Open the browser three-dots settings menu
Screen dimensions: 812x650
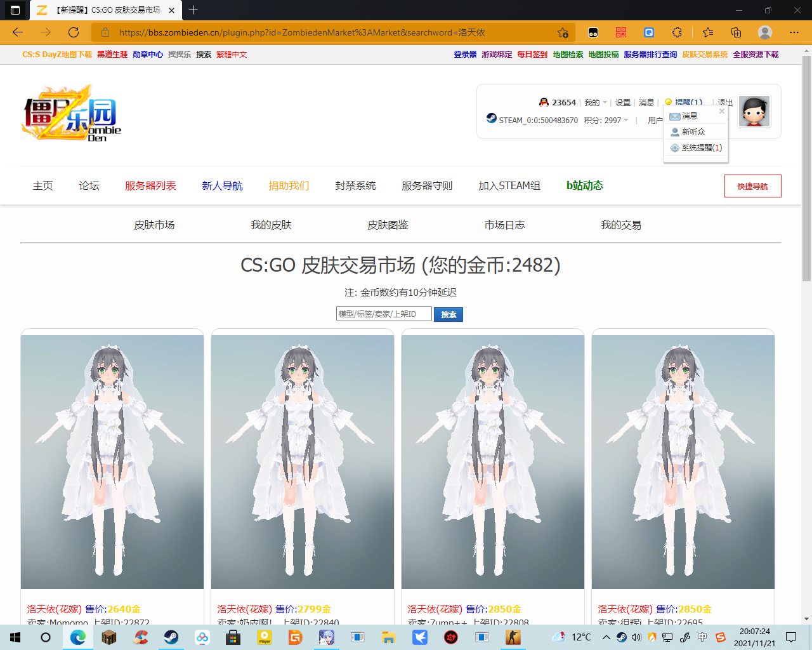794,32
